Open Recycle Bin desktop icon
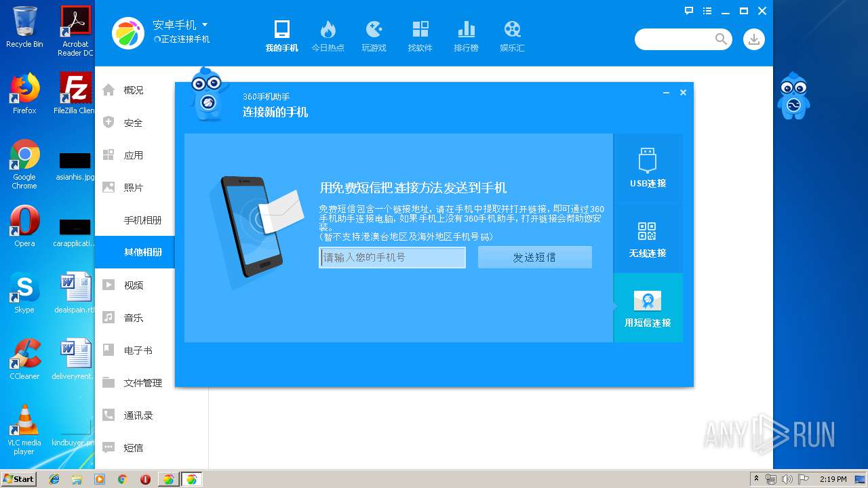 coord(24,27)
